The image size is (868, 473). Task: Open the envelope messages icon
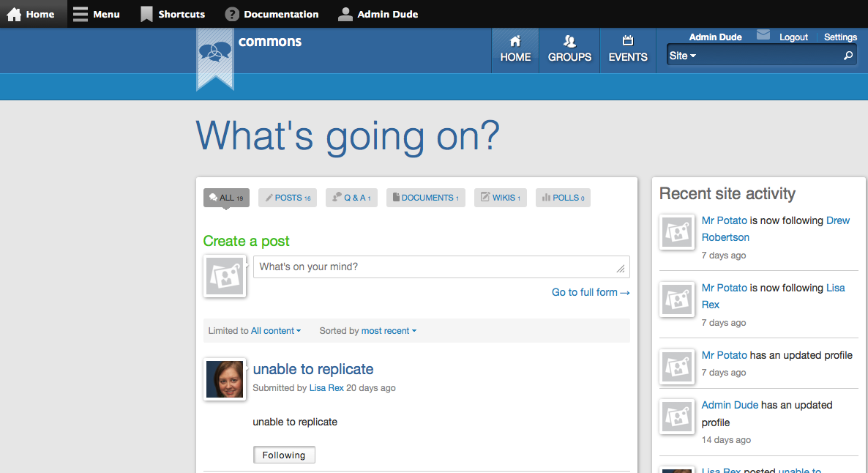[763, 35]
